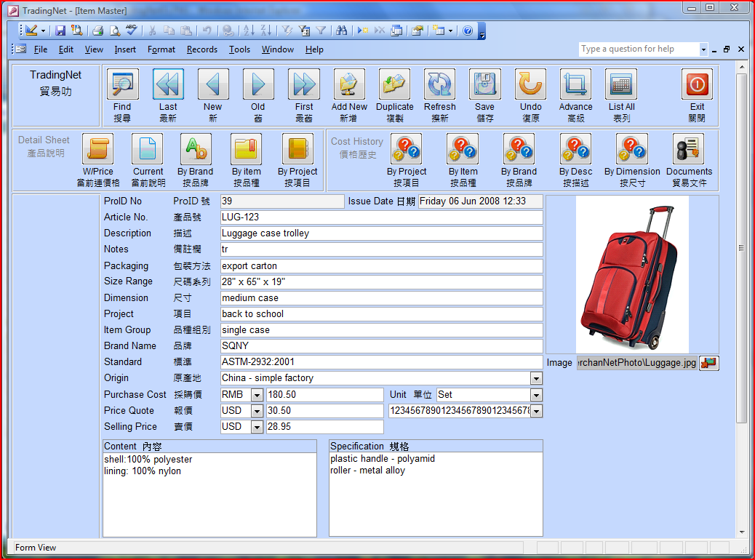Open List All table view
Screen dimensions: 755x560
pyautogui.click(x=621, y=85)
